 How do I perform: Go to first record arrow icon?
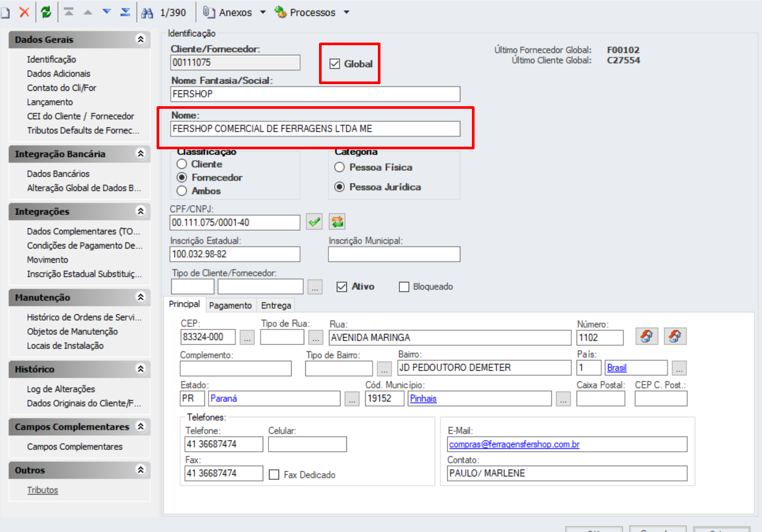(x=69, y=12)
